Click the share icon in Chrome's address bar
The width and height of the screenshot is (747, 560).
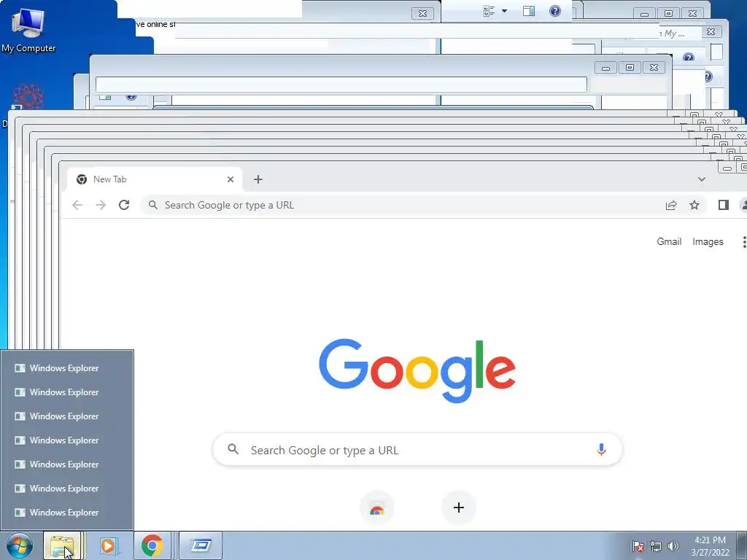click(671, 205)
